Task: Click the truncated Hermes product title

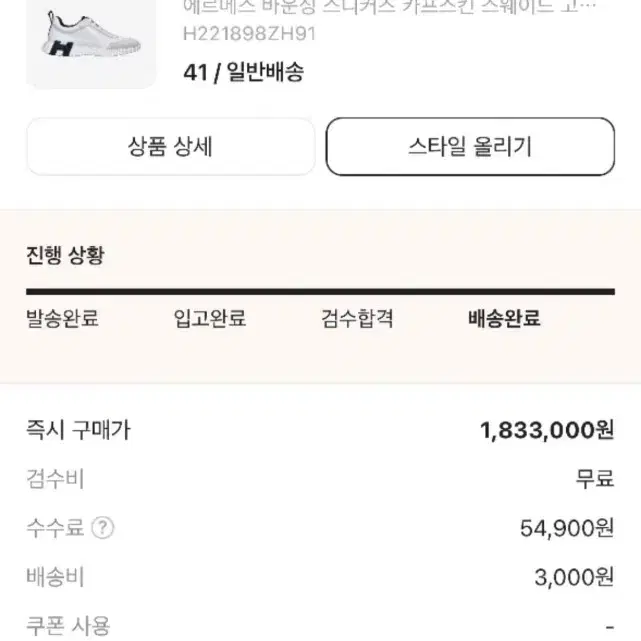Action: 389,7
